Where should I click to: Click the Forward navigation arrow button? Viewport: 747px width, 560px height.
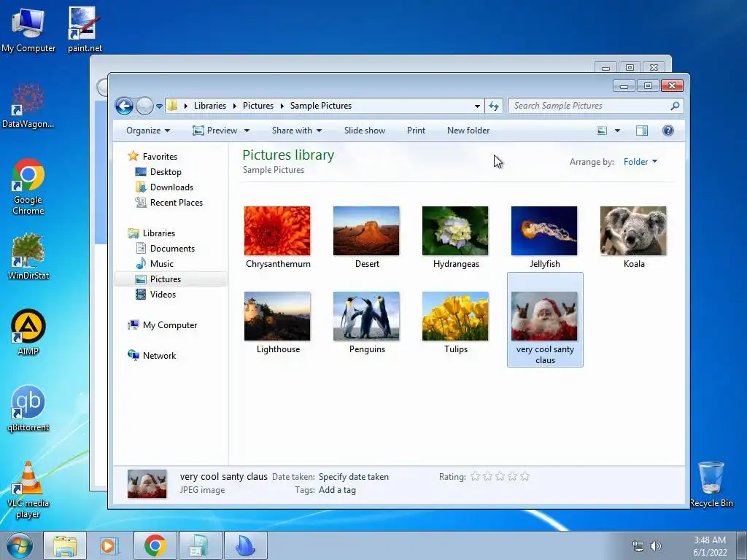(144, 106)
